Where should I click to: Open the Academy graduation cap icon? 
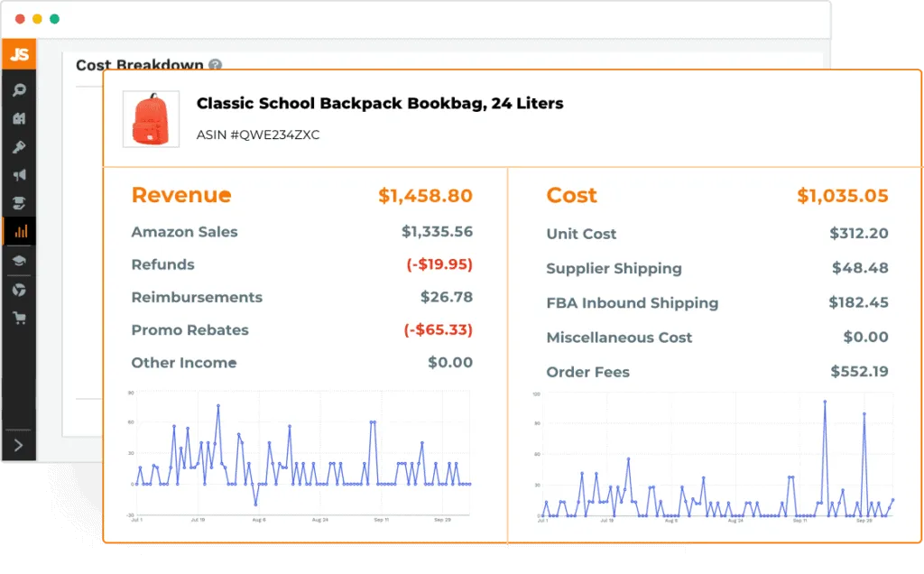[x=19, y=261]
